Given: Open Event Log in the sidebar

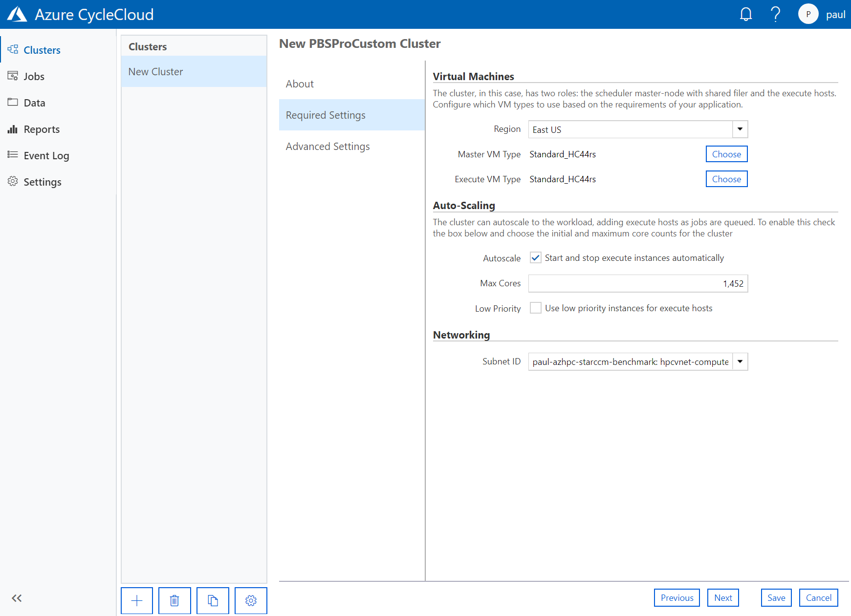Looking at the screenshot, I should click(x=46, y=155).
